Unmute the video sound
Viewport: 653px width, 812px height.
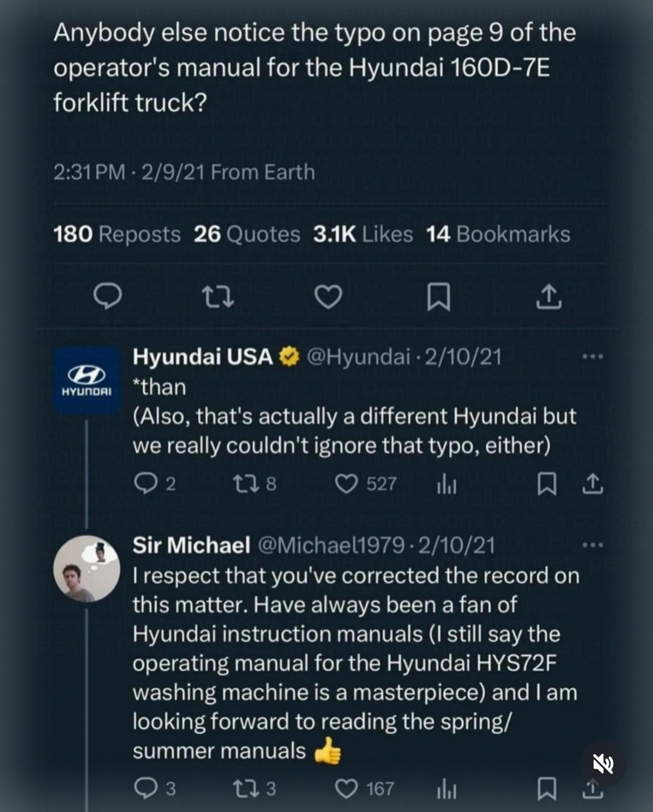(603, 763)
